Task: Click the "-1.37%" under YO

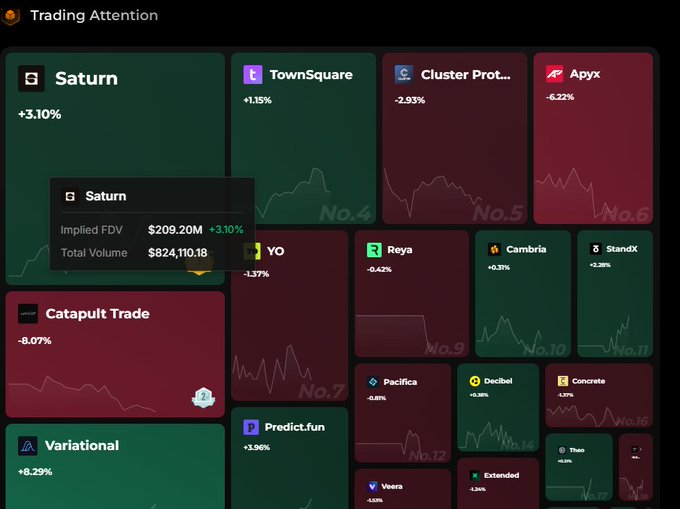Action: (256, 274)
